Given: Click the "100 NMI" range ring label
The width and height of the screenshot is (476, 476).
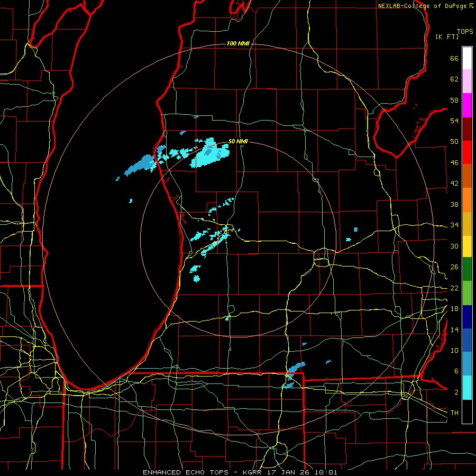Looking at the screenshot, I should pyautogui.click(x=238, y=44).
